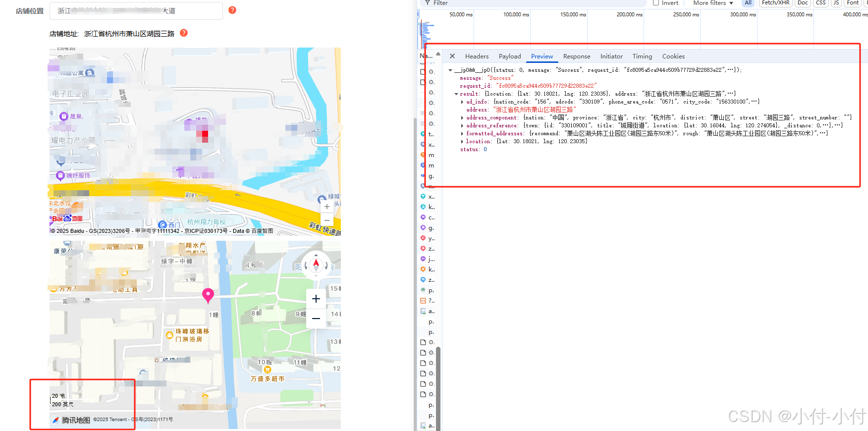Image resolution: width=868 pixels, height=431 pixels.
Task: Open the More filters dropdown
Action: point(713,3)
